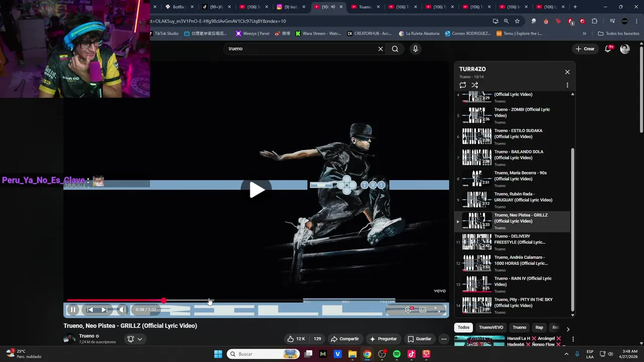Open the Trueno channel name link
Screen dimensions: 644x362
(87, 336)
